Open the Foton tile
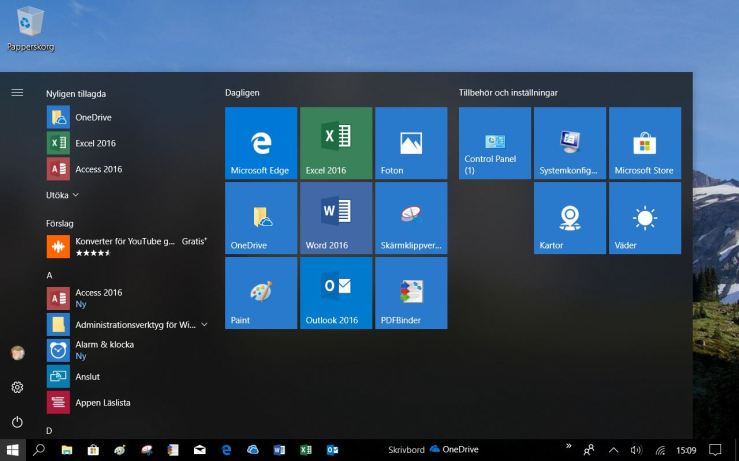This screenshot has height=461, width=739. pos(411,143)
